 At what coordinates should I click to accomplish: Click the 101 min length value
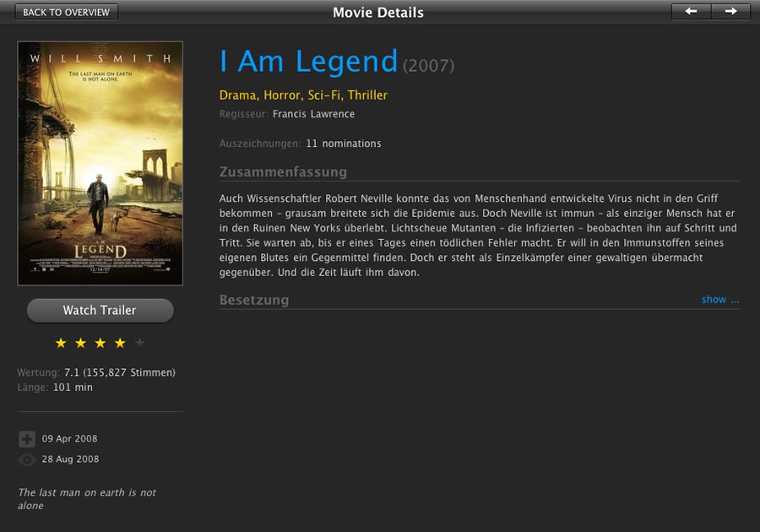tap(73, 388)
